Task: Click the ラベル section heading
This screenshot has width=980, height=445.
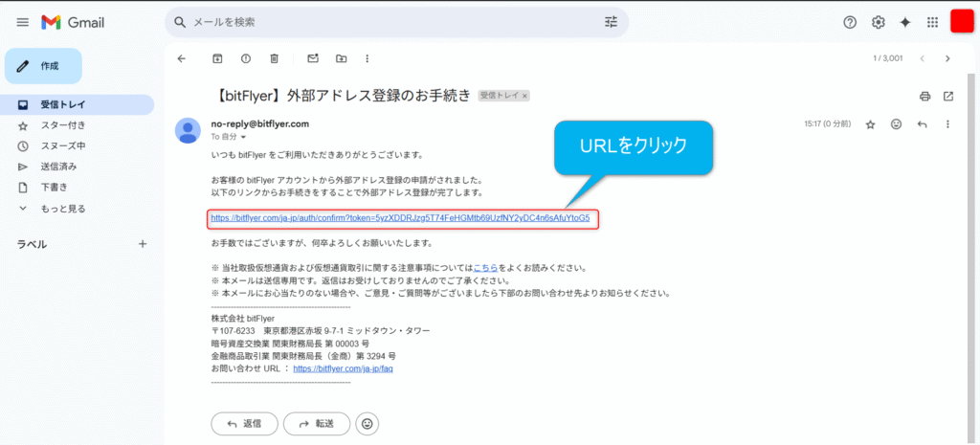Action: (32, 244)
